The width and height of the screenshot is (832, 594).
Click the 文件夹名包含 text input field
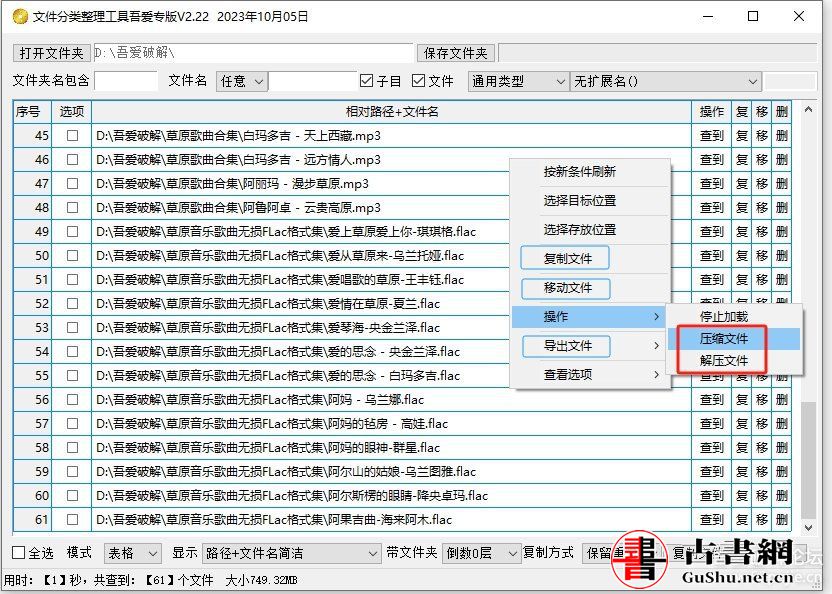point(126,82)
